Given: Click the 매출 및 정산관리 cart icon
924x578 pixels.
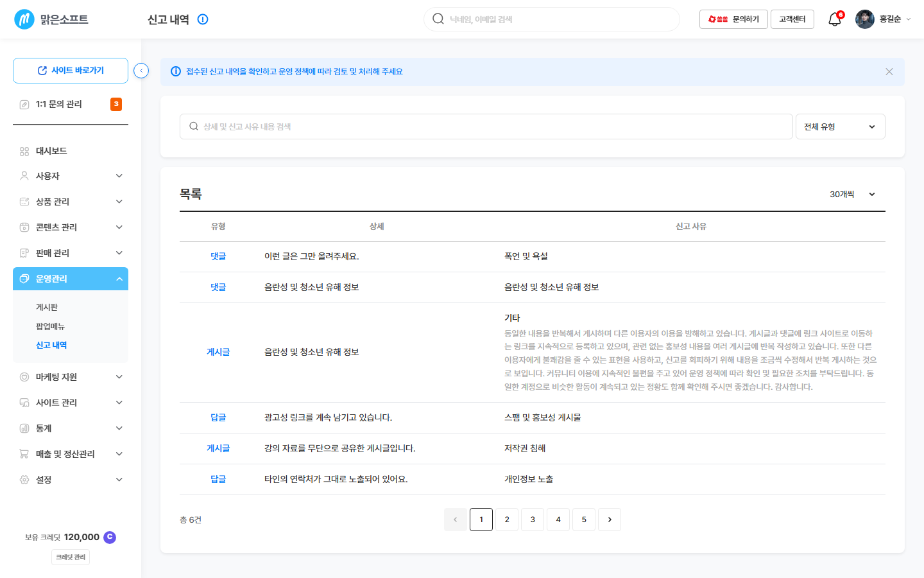Looking at the screenshot, I should (24, 454).
